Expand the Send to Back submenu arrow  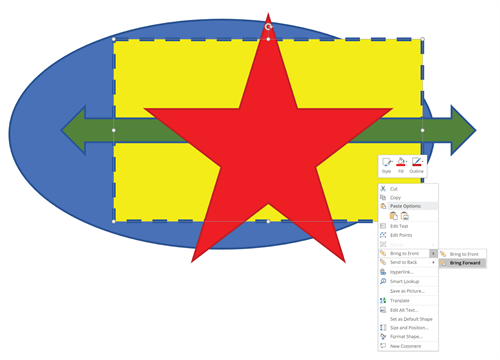433,263
